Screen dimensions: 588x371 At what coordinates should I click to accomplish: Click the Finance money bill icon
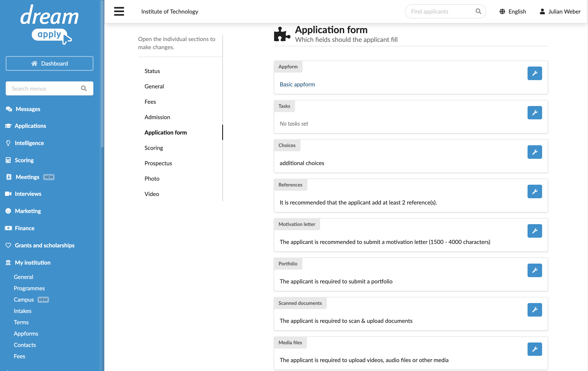[8, 228]
